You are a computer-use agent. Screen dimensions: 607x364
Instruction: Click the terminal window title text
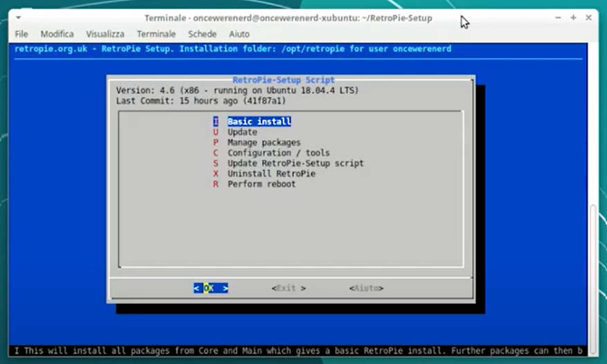click(289, 18)
